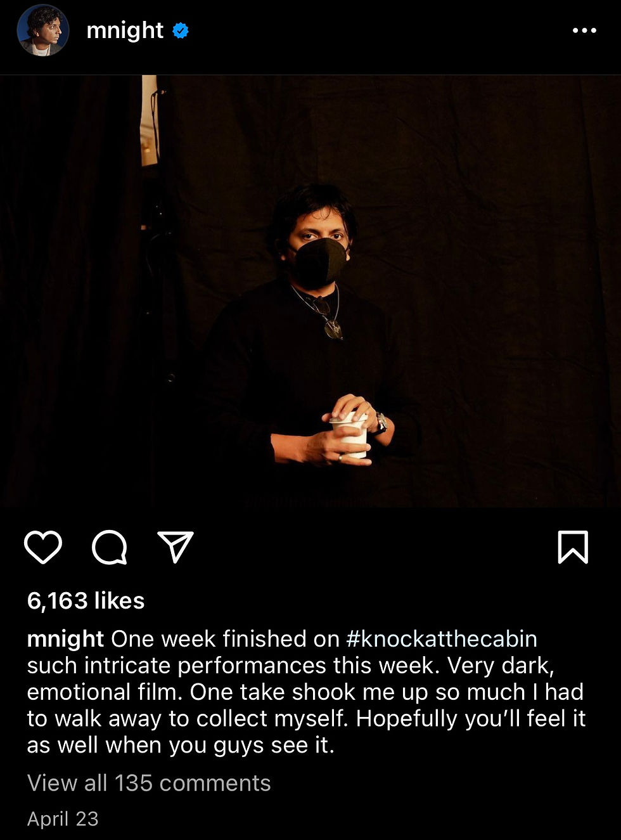Tap the necklace pendant in photo

coord(333,329)
